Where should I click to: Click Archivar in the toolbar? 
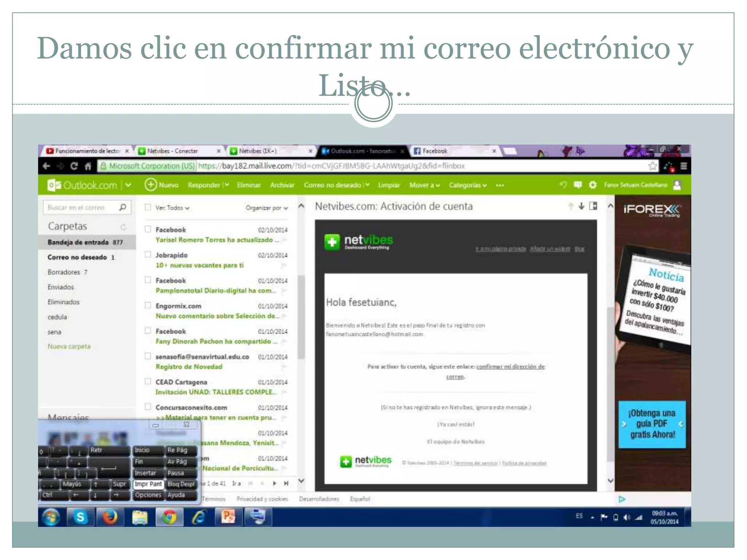[x=282, y=185]
